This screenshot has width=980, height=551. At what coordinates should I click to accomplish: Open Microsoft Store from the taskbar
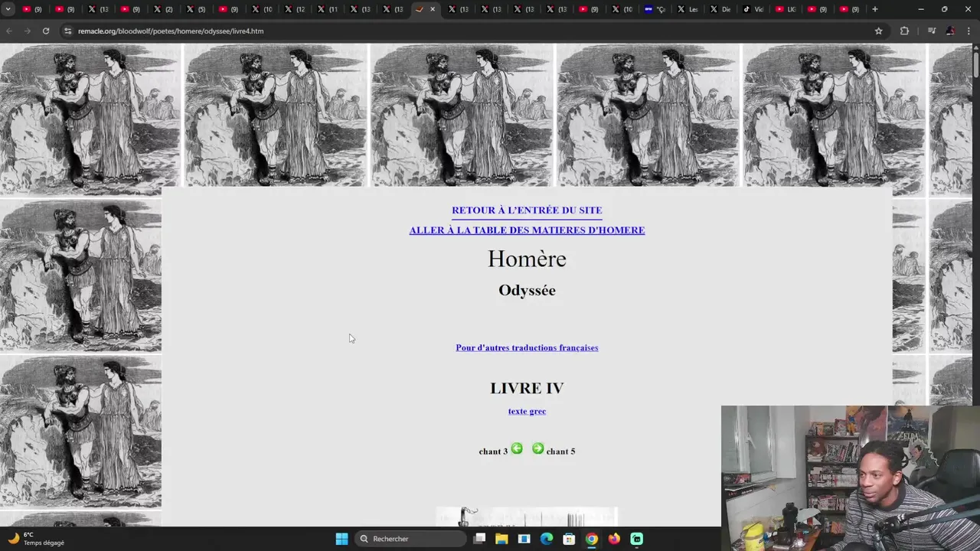[x=569, y=539]
